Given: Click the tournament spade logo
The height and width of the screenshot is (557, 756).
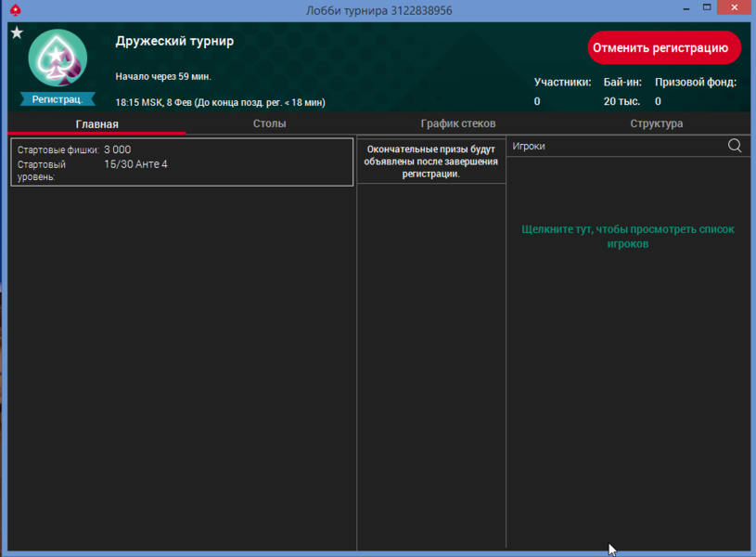Looking at the screenshot, I should [x=58, y=58].
